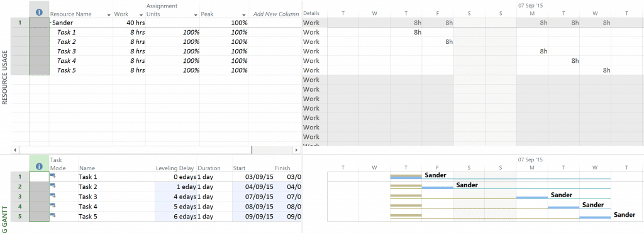Click Task 5 task mode icon
The height and width of the screenshot is (233, 644).
tap(53, 215)
